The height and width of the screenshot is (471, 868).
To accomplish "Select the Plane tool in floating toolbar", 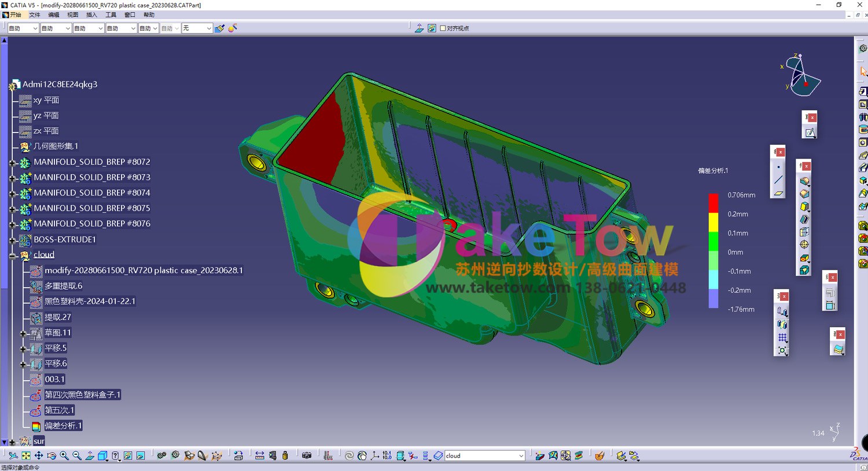I will [x=778, y=193].
